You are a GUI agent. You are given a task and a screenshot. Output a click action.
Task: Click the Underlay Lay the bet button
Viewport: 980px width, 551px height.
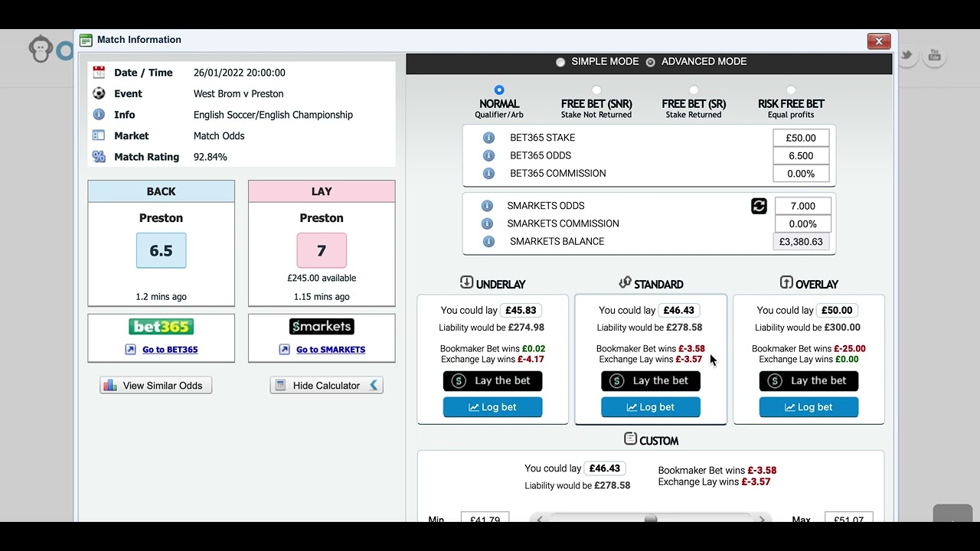click(x=492, y=381)
